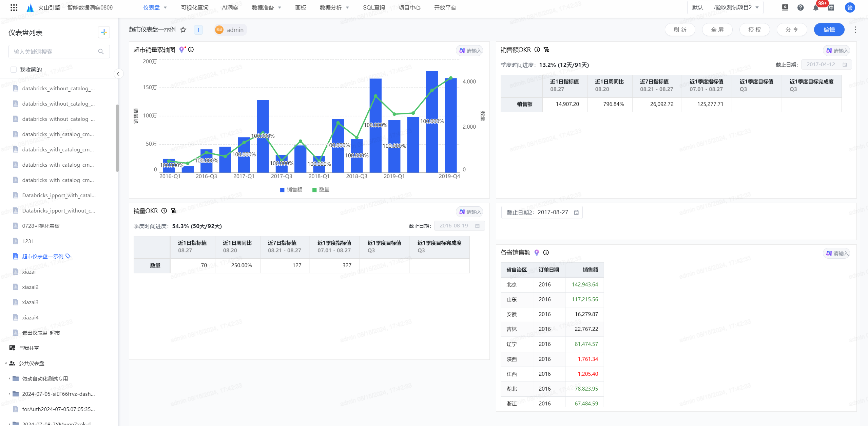Expand the 勿动自动化测试专用 folder
868x426 pixels.
[x=9, y=378]
